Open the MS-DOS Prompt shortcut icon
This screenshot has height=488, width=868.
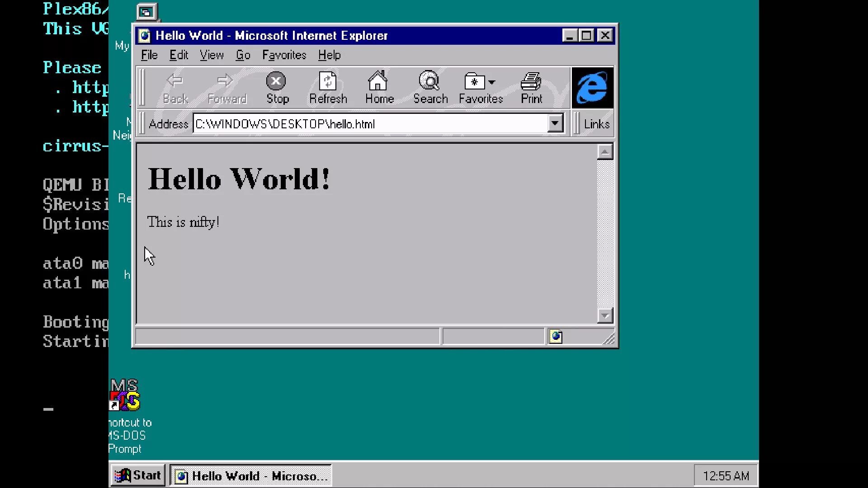pos(125,395)
